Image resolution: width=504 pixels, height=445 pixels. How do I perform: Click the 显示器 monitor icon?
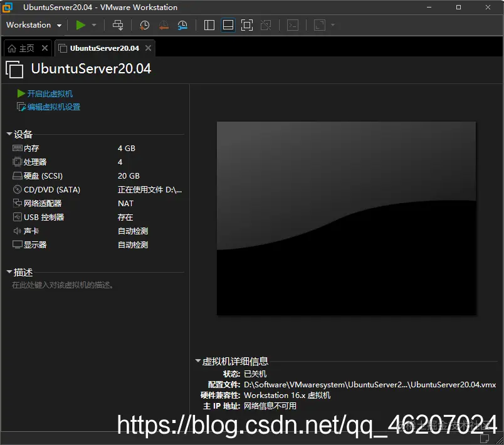(18, 245)
